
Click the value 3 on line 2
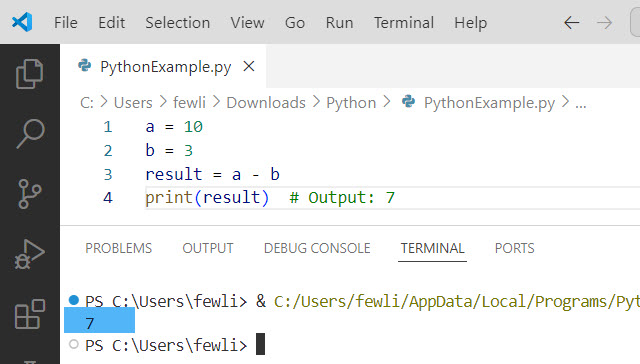(188, 151)
